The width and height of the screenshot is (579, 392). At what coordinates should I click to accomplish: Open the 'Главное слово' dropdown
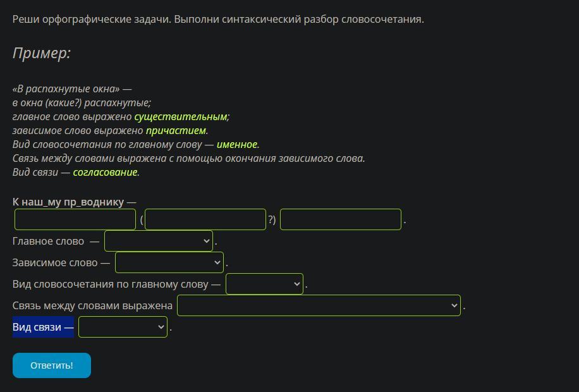click(x=159, y=241)
